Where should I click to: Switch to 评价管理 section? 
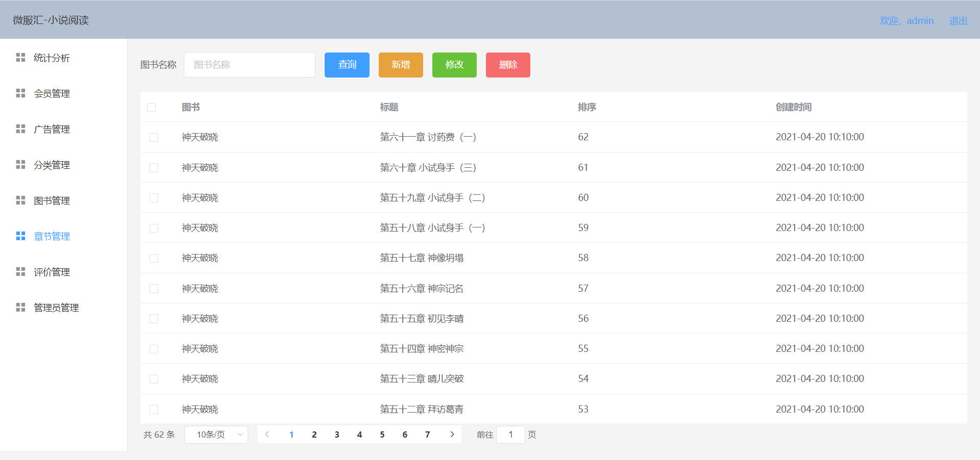point(52,271)
